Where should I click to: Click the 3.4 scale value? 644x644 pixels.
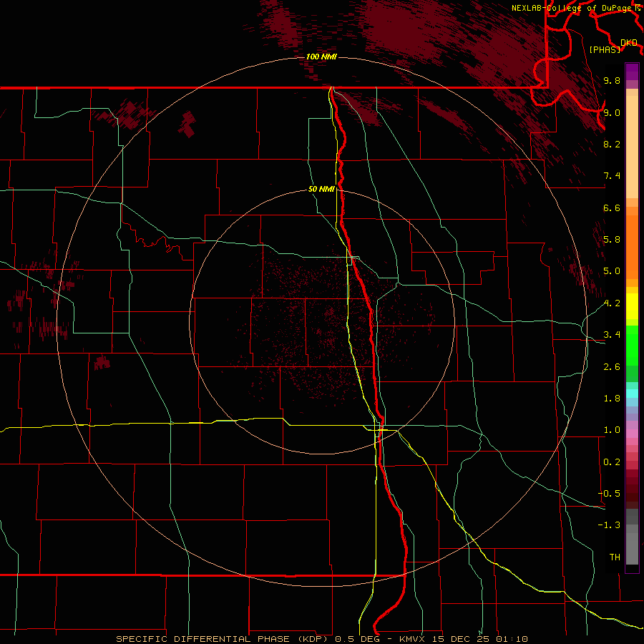click(x=612, y=335)
